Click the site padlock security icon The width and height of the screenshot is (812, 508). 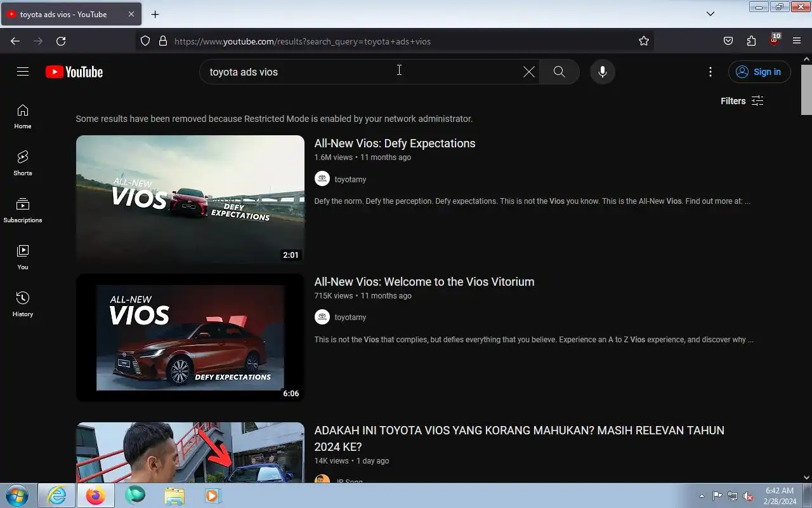(x=163, y=41)
